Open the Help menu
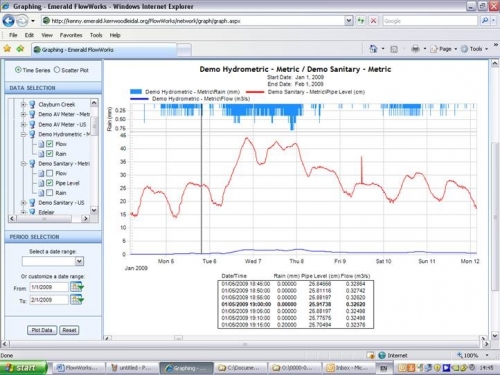The height and width of the screenshot is (375, 500). [x=115, y=35]
